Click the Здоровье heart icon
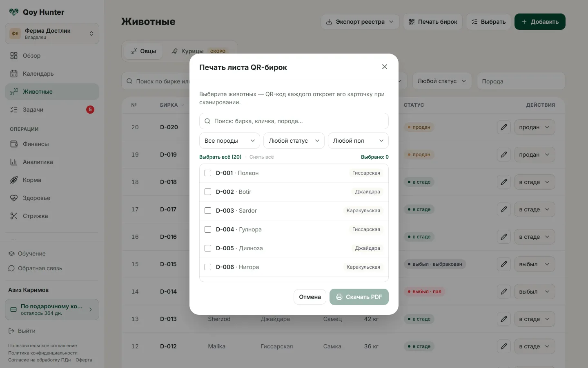588x368 pixels. (x=14, y=198)
